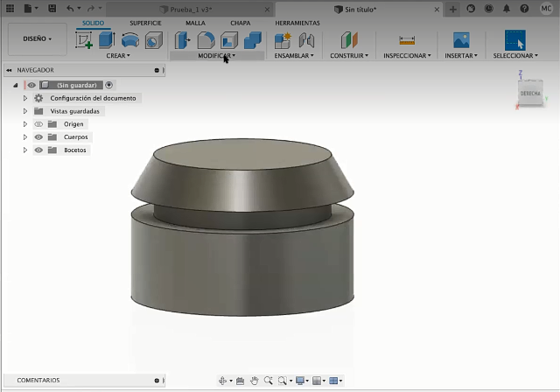Click the Extrude tool icon
Image resolution: width=560 pixels, height=392 pixels.
pos(106,40)
